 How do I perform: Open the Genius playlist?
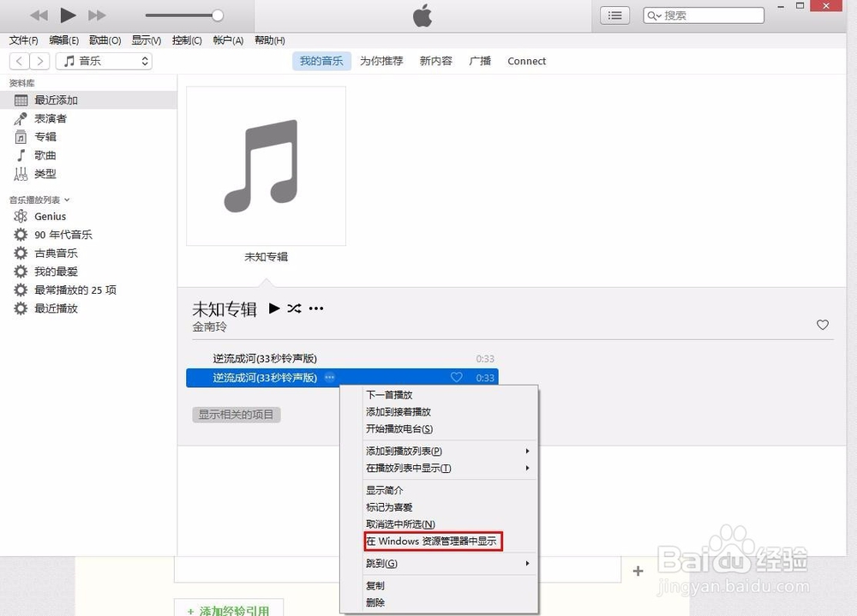48,216
